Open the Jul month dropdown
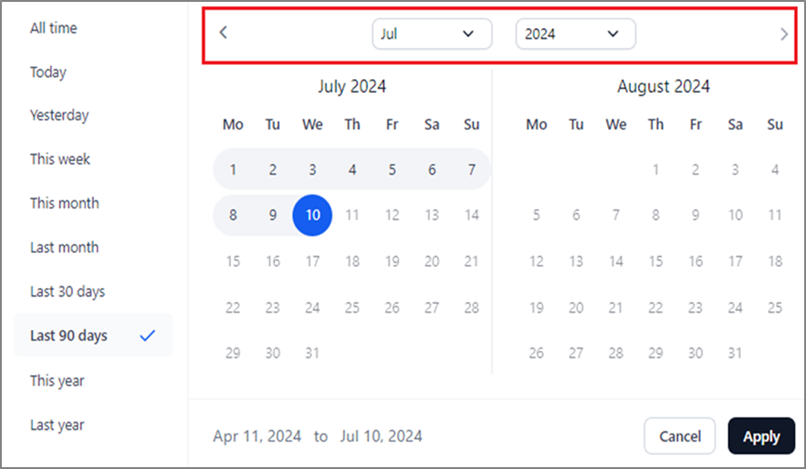 tap(432, 34)
